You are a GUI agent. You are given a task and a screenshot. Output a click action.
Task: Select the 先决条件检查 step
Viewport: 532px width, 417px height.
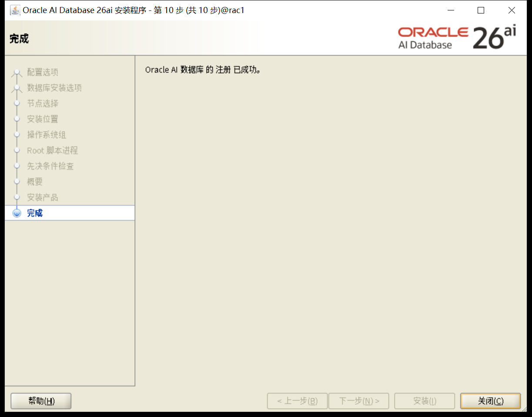[x=50, y=166]
